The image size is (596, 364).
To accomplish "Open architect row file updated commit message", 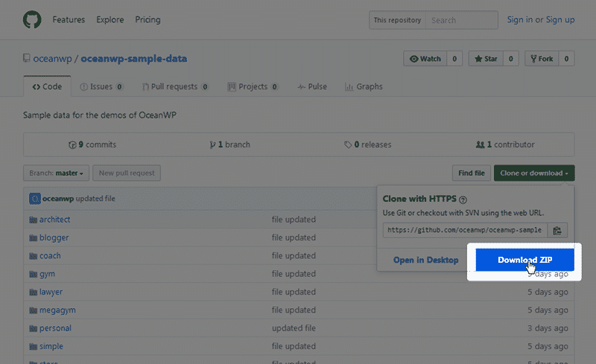I will pyautogui.click(x=294, y=220).
